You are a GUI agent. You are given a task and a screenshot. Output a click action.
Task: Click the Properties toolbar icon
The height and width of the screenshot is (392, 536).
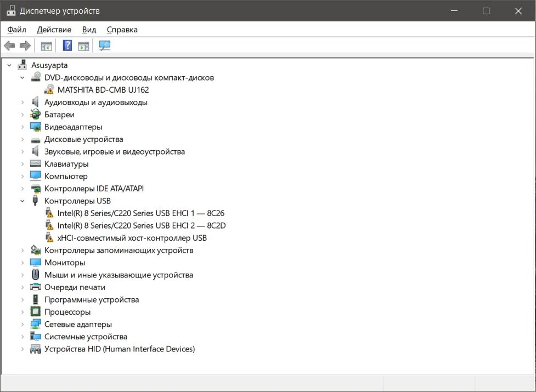click(x=83, y=46)
